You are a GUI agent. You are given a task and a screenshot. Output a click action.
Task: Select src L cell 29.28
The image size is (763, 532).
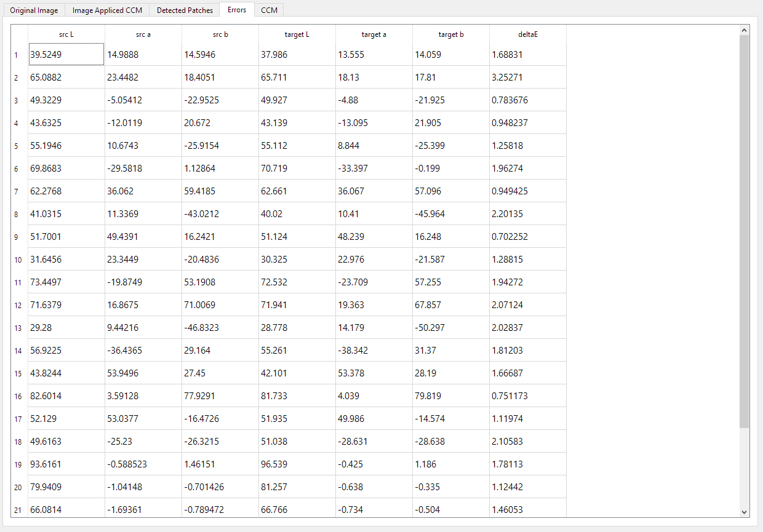click(x=66, y=328)
